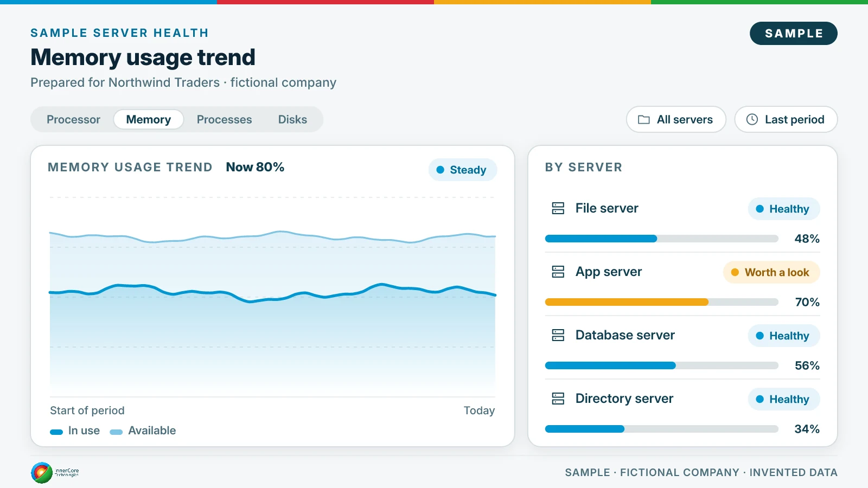Click the SAMPLE badge
The width and height of the screenshot is (868, 488).
pyautogui.click(x=794, y=34)
